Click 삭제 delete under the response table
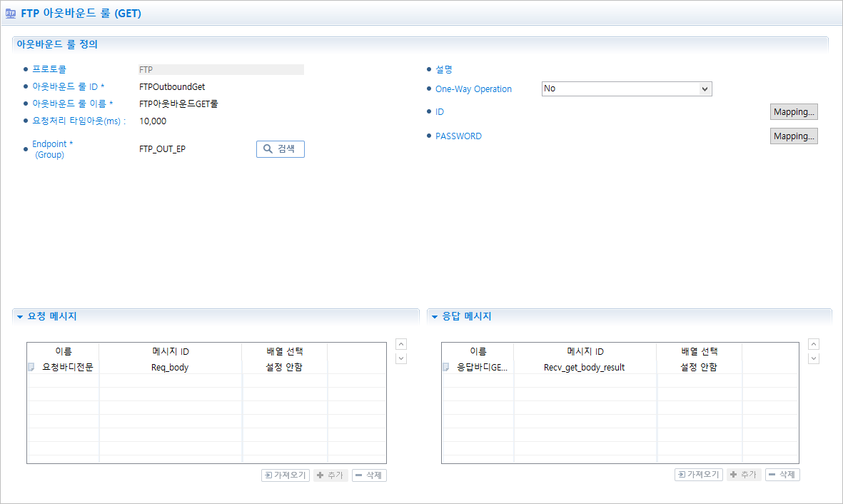This screenshot has height=504, width=843. click(782, 475)
